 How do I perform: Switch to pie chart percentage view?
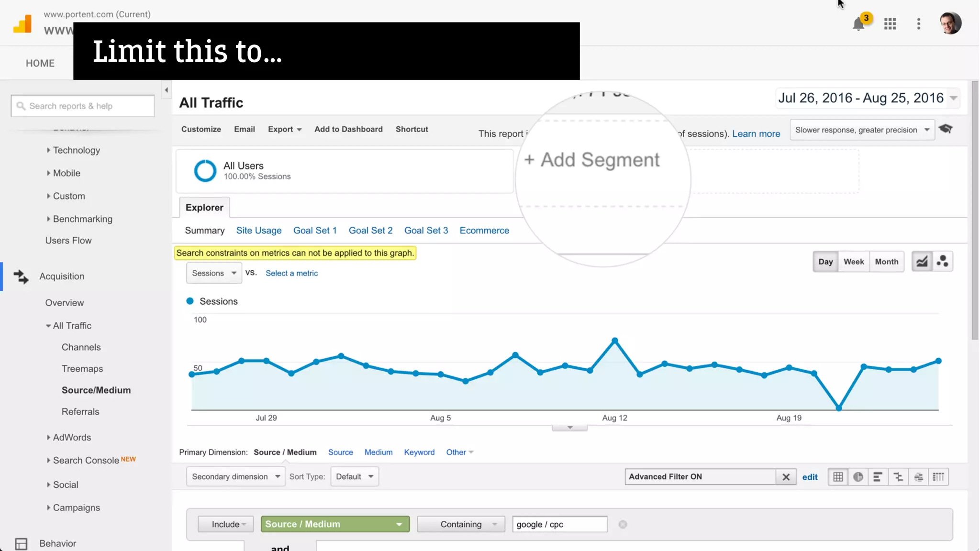tap(858, 477)
